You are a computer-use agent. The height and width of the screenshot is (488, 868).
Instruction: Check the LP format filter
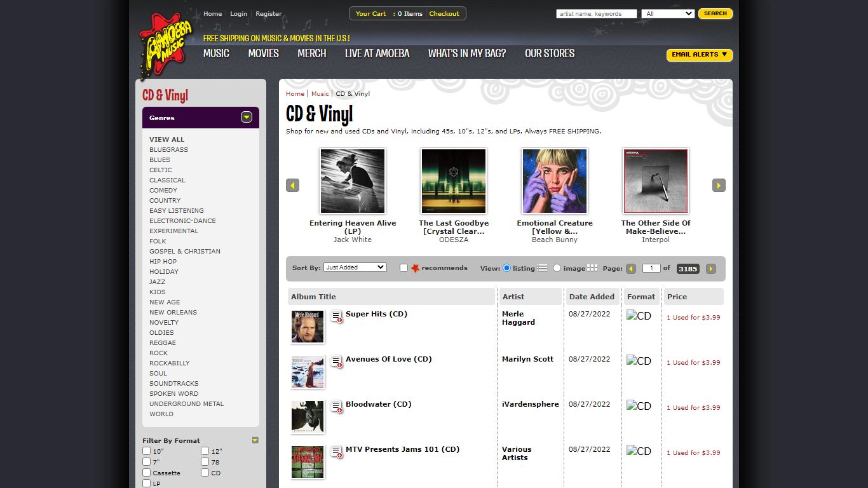(147, 484)
